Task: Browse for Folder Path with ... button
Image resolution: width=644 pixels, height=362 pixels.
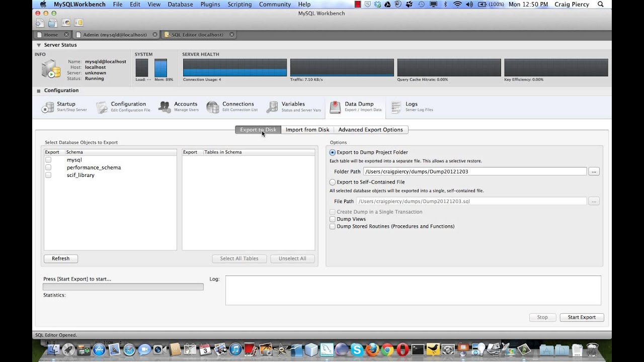Action: click(x=594, y=171)
